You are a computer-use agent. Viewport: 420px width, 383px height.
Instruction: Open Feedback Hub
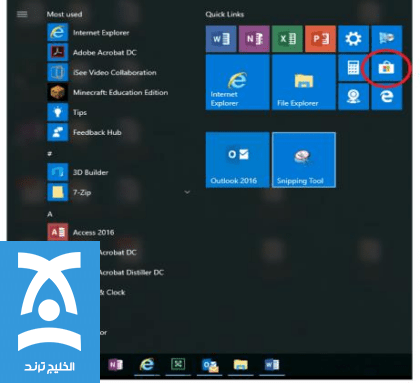pos(84,132)
